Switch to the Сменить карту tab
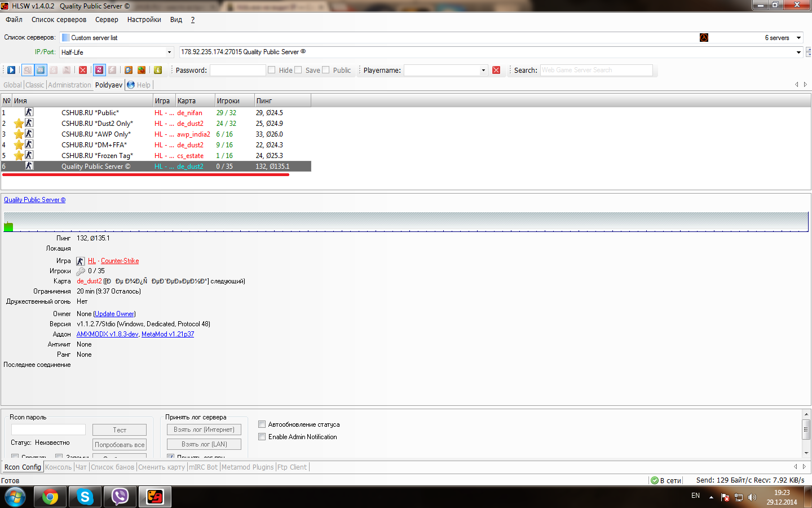 click(162, 467)
